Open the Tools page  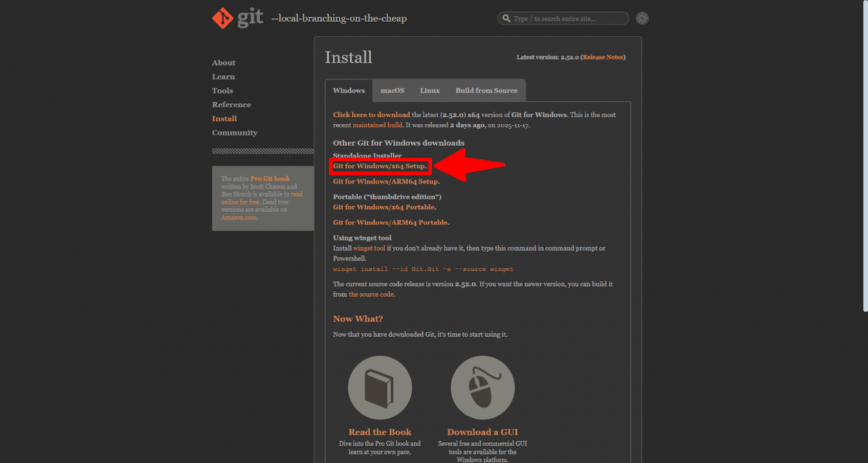(222, 90)
